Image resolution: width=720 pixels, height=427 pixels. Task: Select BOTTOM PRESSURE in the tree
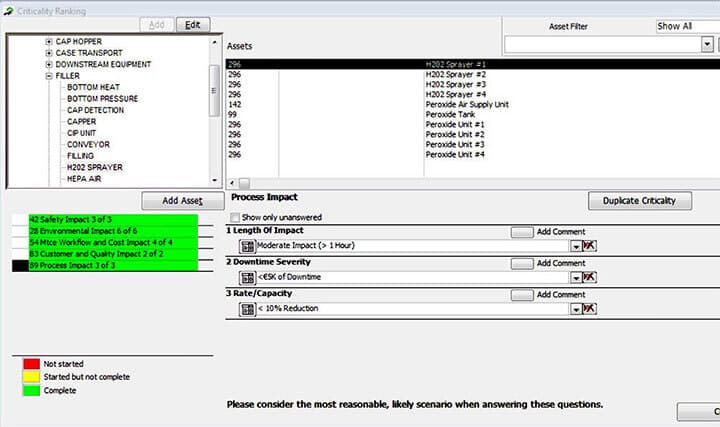pos(102,99)
